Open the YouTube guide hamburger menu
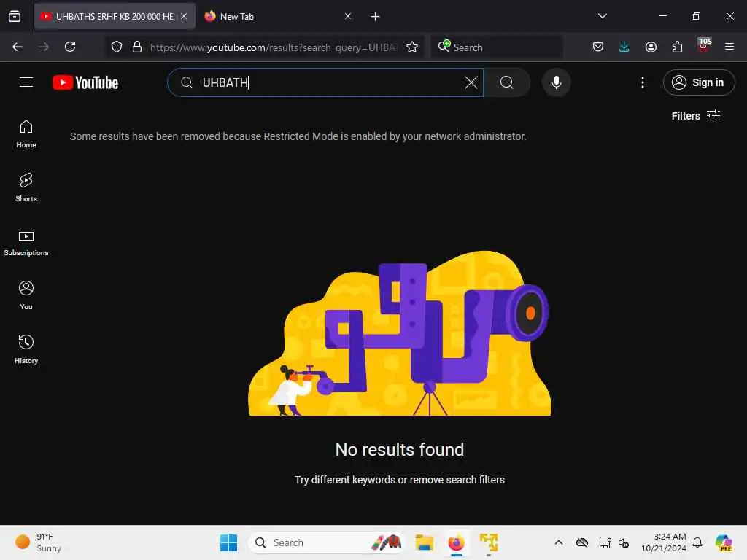 pyautogui.click(x=26, y=82)
